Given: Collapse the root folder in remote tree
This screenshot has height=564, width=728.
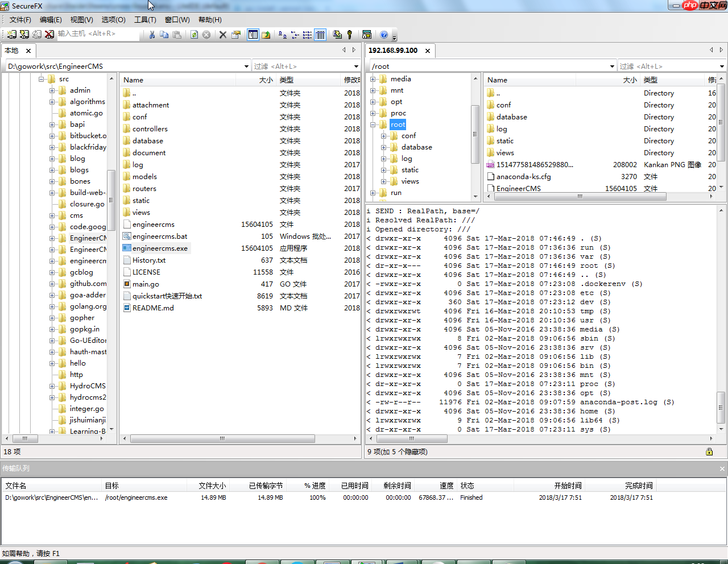Looking at the screenshot, I should 373,125.
